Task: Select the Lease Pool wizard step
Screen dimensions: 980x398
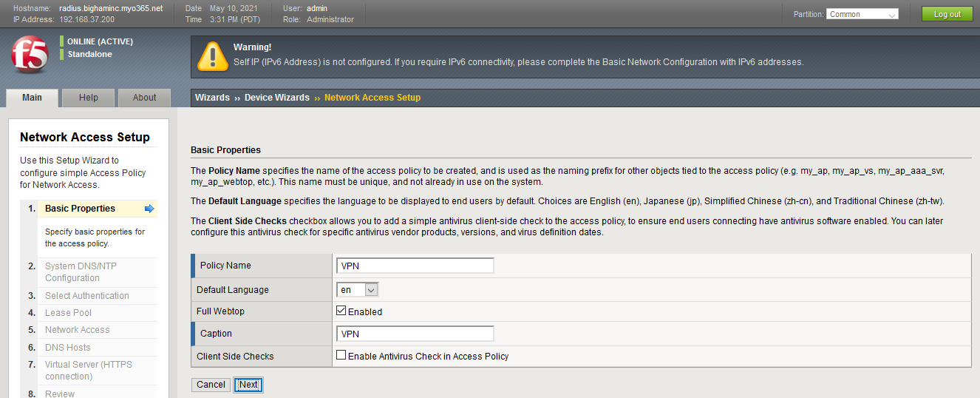Action: (68, 313)
